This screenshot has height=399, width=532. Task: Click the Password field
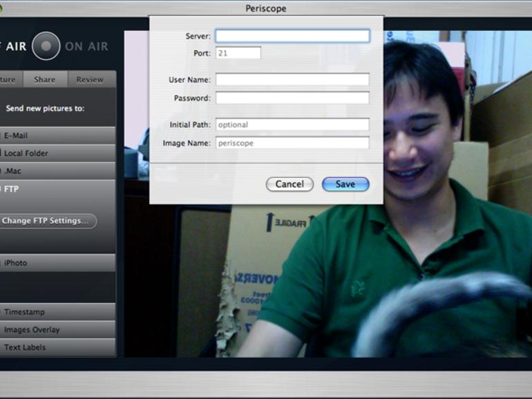[292, 98]
